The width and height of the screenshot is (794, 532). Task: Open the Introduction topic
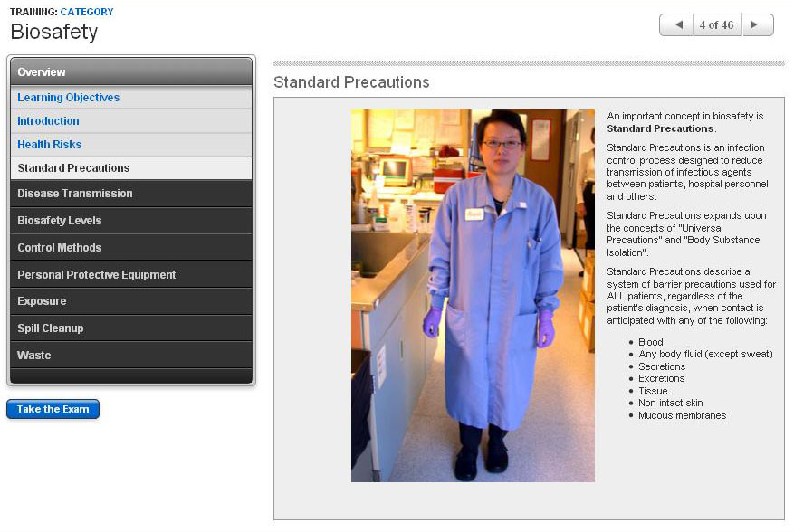48,121
